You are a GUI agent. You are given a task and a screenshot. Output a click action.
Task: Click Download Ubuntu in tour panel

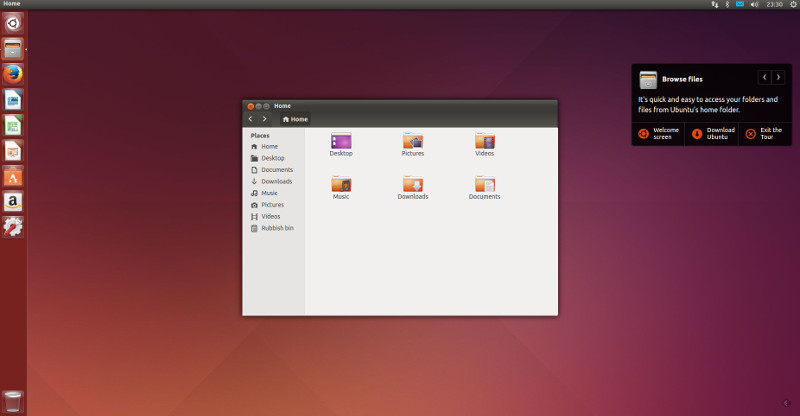[712, 134]
